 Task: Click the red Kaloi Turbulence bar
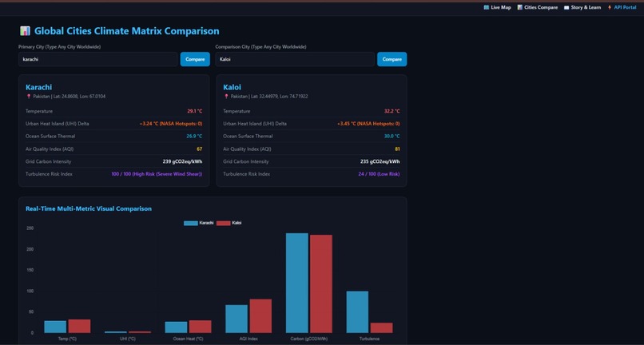coord(382,327)
